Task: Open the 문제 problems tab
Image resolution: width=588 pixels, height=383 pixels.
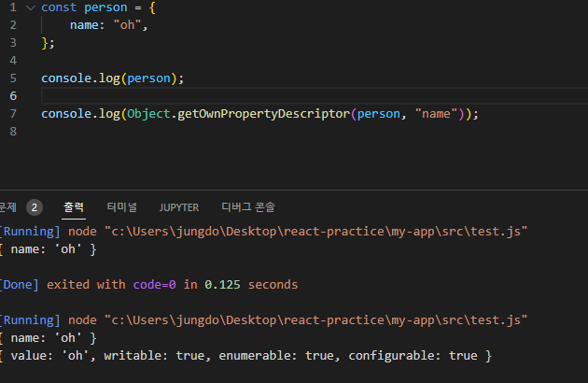Action: 7,206
